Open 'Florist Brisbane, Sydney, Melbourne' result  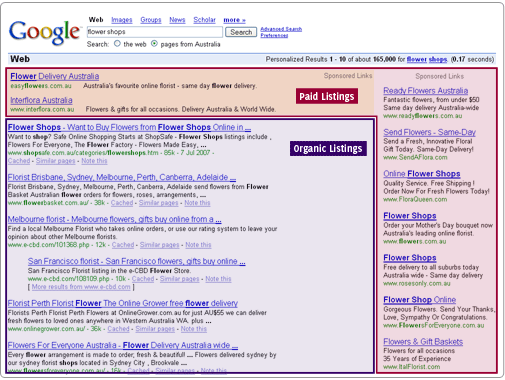122,177
